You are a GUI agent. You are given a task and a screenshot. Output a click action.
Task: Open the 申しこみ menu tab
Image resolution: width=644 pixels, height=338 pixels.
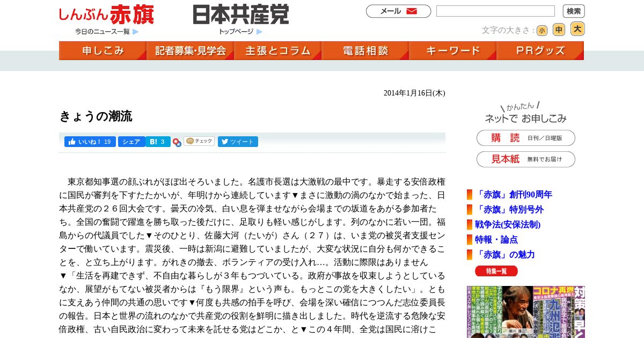click(103, 50)
